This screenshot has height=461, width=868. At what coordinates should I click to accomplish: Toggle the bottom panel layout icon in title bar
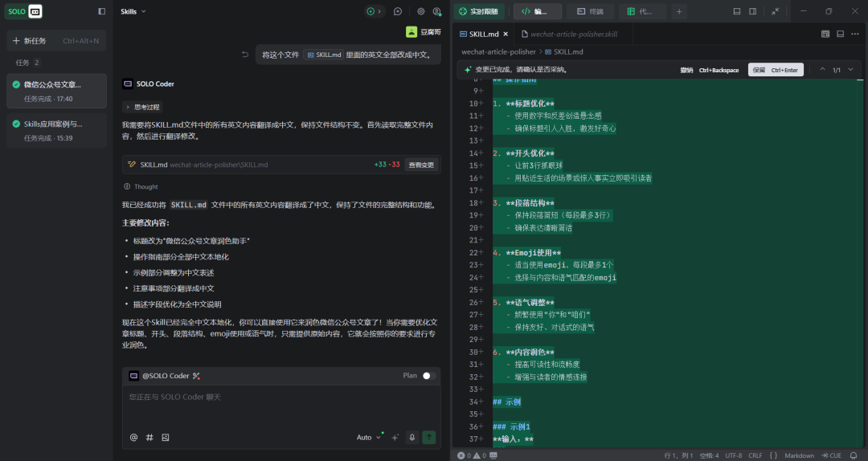coord(737,11)
